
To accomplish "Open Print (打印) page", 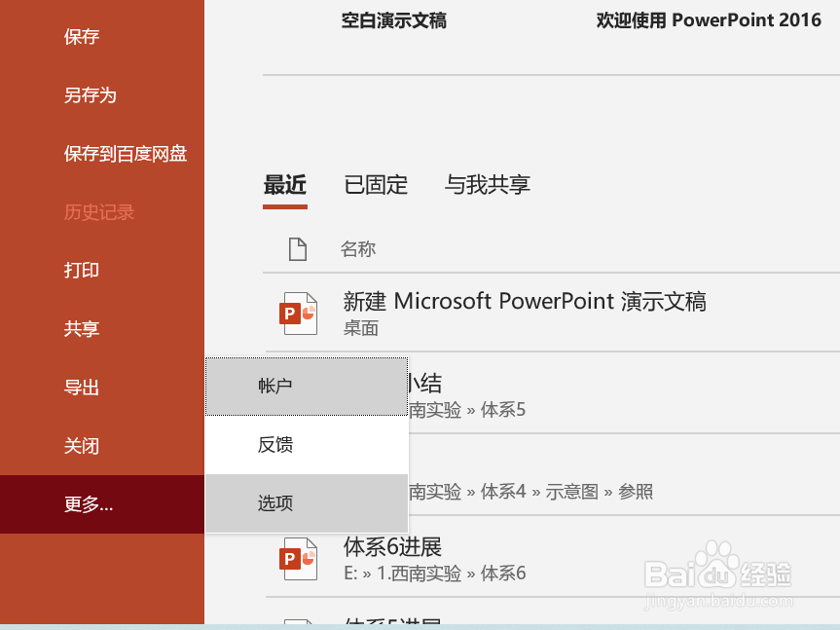I will 82,270.
